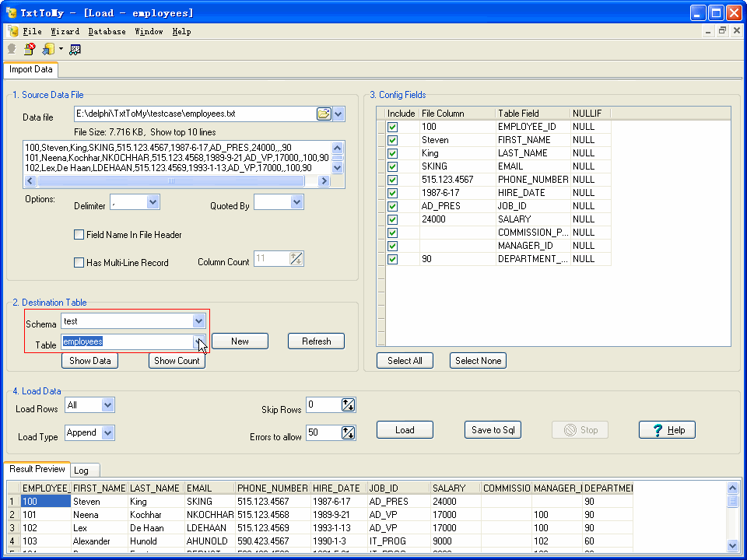Image resolution: width=747 pixels, height=560 pixels.
Task: Click the disconnect icon with red X
Action: (30, 49)
